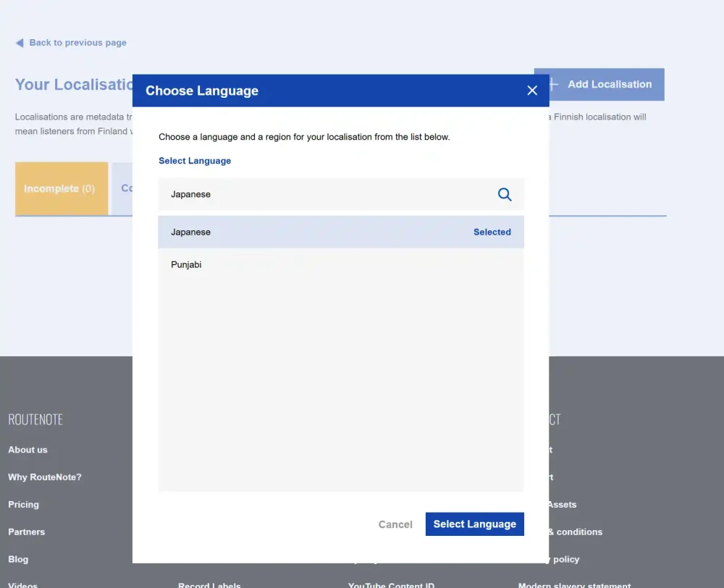Open the About us footer link
The width and height of the screenshot is (724, 588).
coord(28,450)
